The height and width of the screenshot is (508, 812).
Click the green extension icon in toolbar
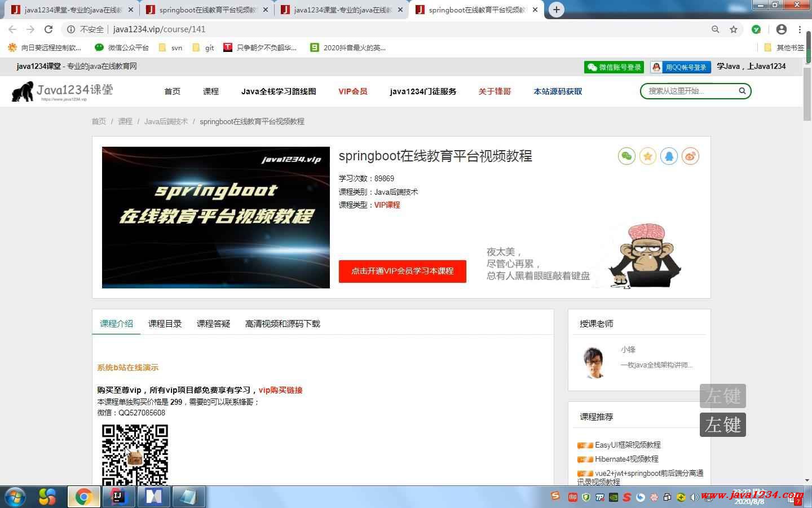coord(756,29)
